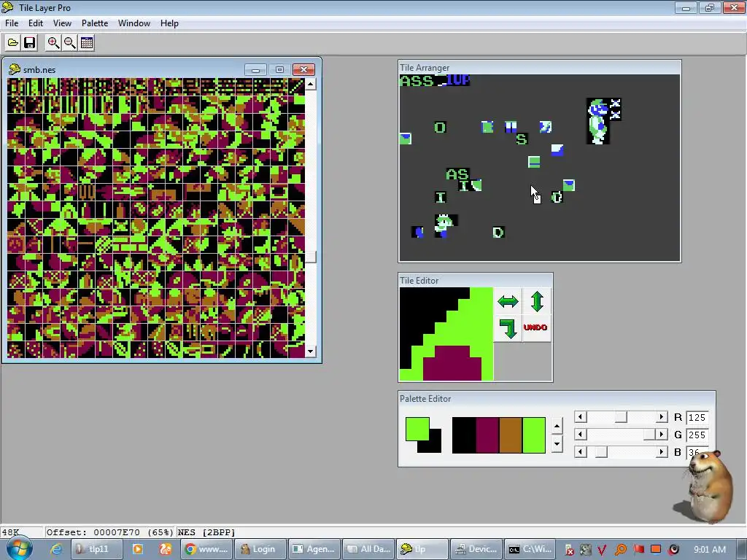The height and width of the screenshot is (560, 747).
Task: Toggle the tile grid toolbar icon
Action: click(x=87, y=43)
